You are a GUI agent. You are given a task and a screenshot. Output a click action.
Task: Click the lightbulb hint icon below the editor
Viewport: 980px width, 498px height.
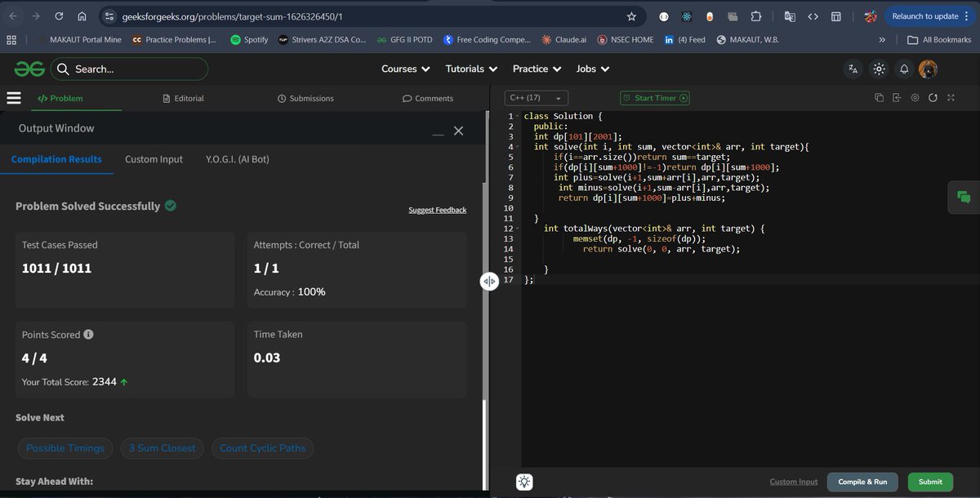[524, 482]
